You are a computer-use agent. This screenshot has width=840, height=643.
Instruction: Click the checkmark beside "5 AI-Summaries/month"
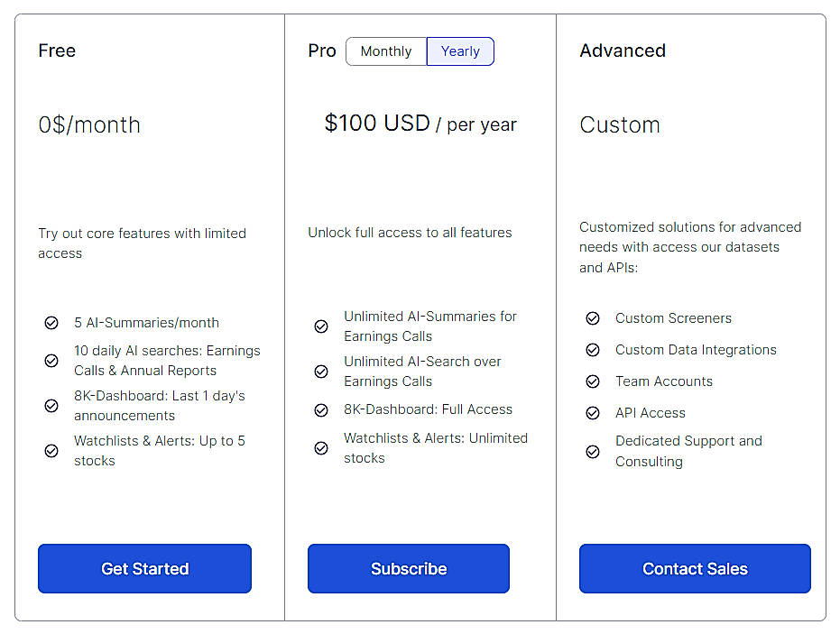point(51,322)
